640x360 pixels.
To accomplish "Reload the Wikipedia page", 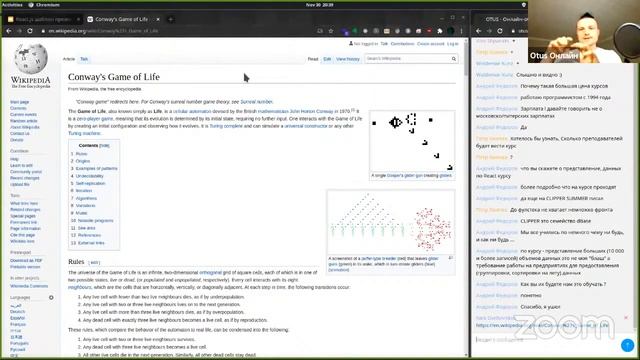I will [x=30, y=31].
